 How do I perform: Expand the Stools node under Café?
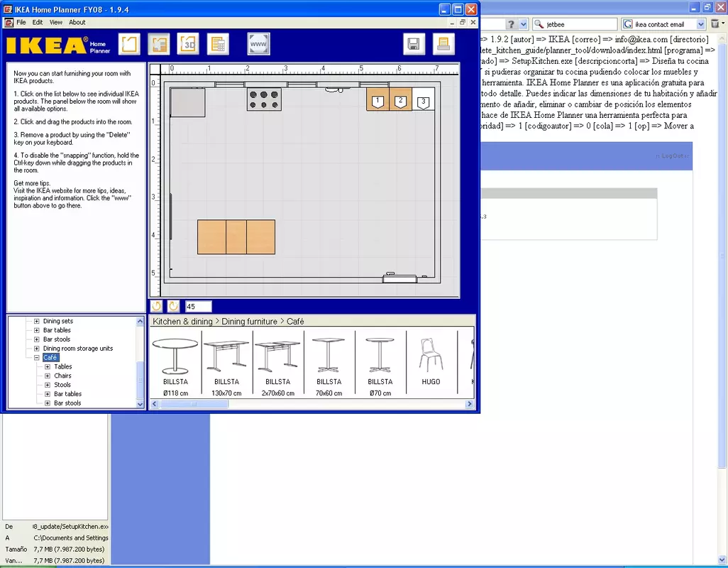coord(48,385)
